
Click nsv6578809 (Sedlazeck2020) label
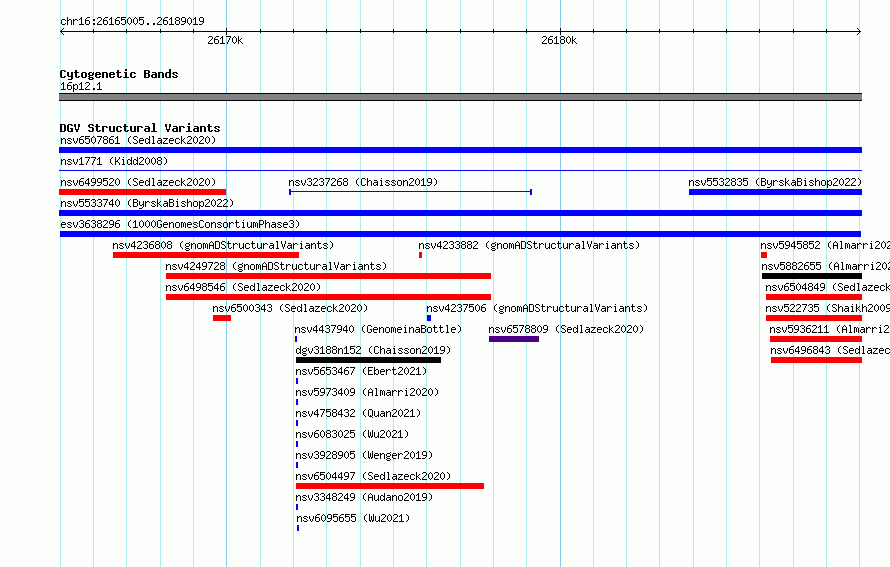pyautogui.click(x=566, y=329)
